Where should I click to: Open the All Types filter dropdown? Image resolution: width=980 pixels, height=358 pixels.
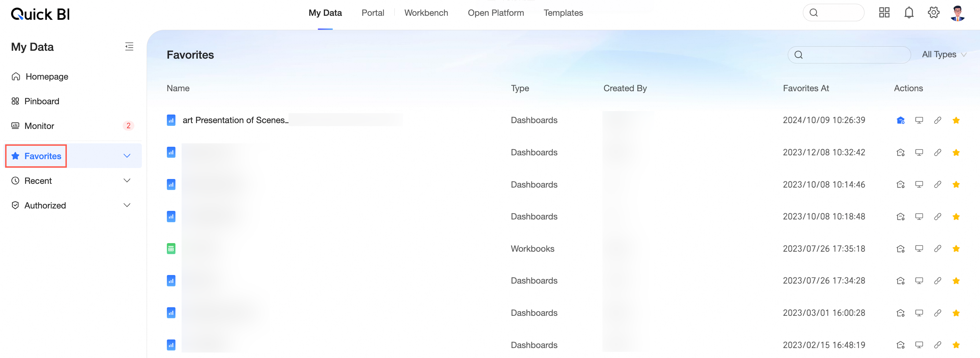(x=944, y=55)
